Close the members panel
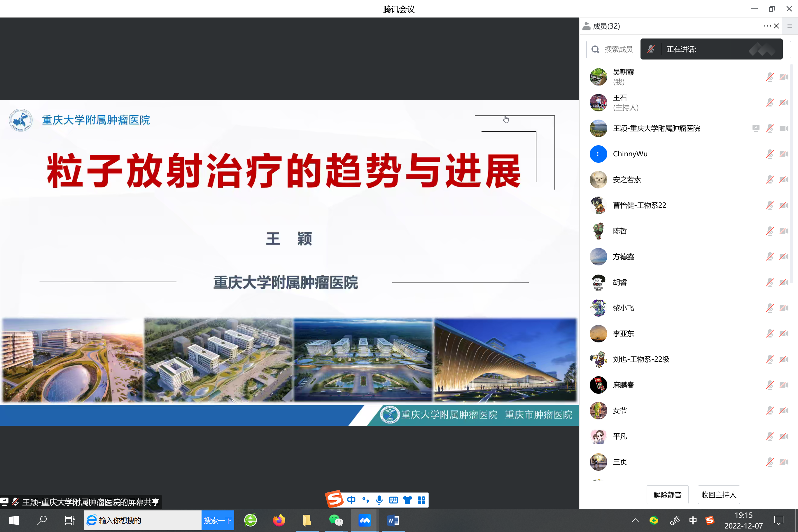The image size is (798, 532). (x=776, y=26)
